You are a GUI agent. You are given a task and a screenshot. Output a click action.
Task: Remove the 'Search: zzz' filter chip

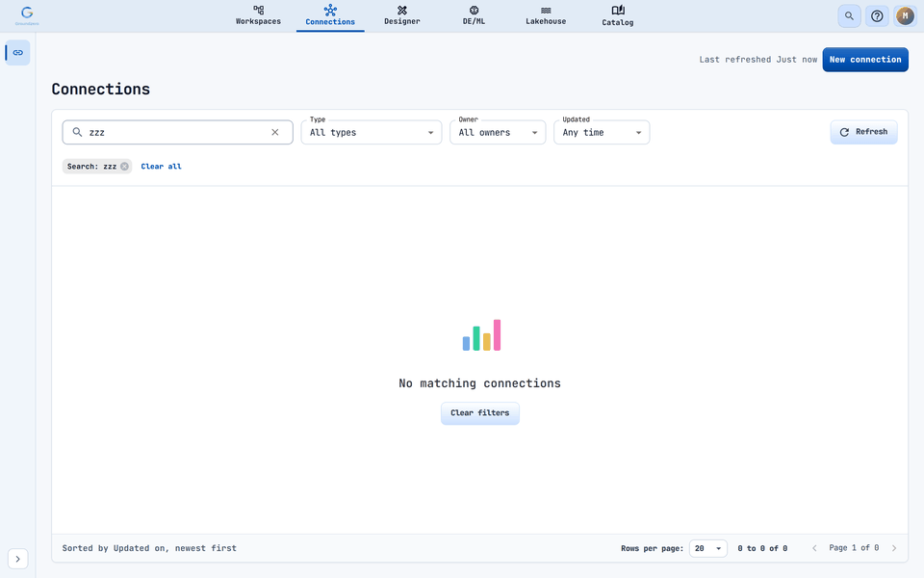click(x=124, y=167)
